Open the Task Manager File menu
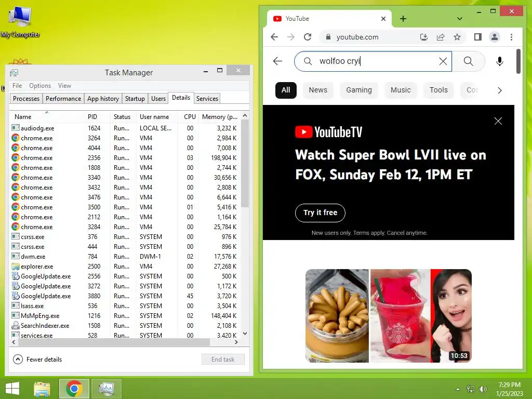This screenshot has height=399, width=532. point(17,86)
